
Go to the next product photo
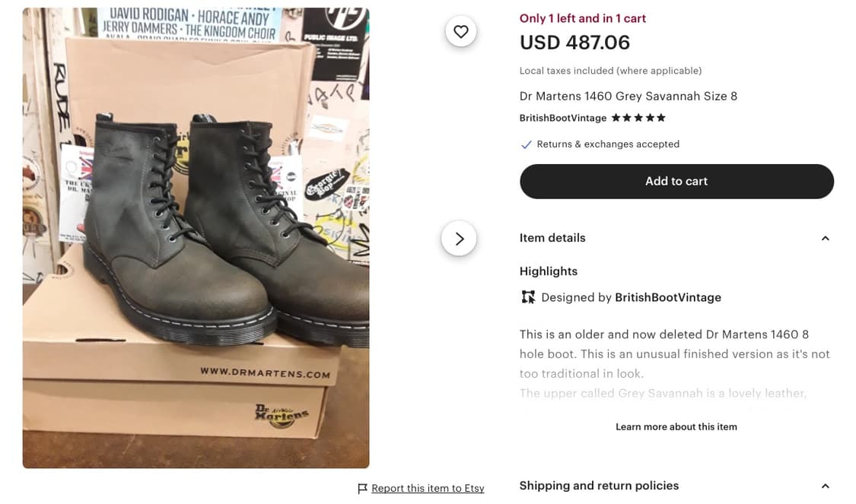click(x=459, y=239)
